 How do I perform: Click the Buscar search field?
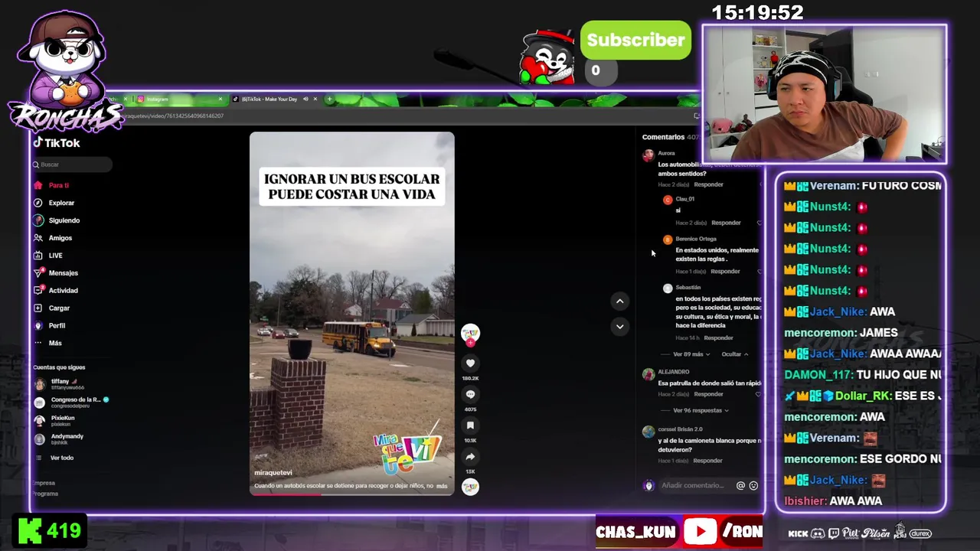point(71,165)
